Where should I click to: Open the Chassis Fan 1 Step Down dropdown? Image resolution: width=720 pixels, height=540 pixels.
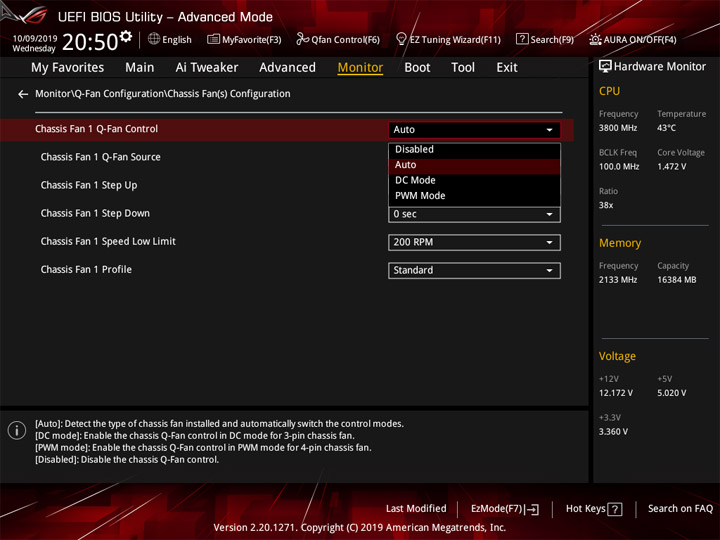(x=474, y=214)
